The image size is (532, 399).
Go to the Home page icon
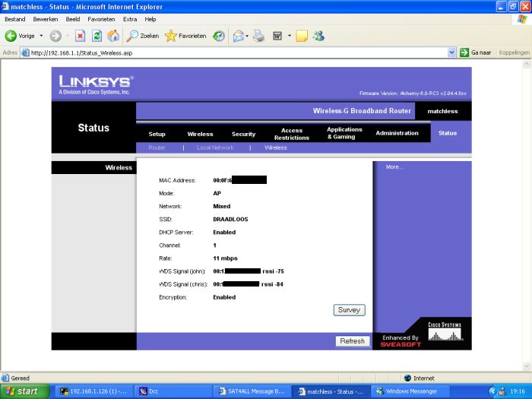point(113,36)
